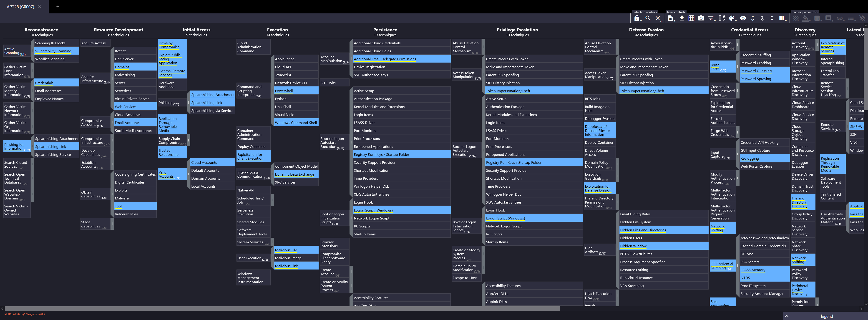Close the APT28 (G0007) tab
The image size is (868, 320).
pyautogui.click(x=39, y=6)
